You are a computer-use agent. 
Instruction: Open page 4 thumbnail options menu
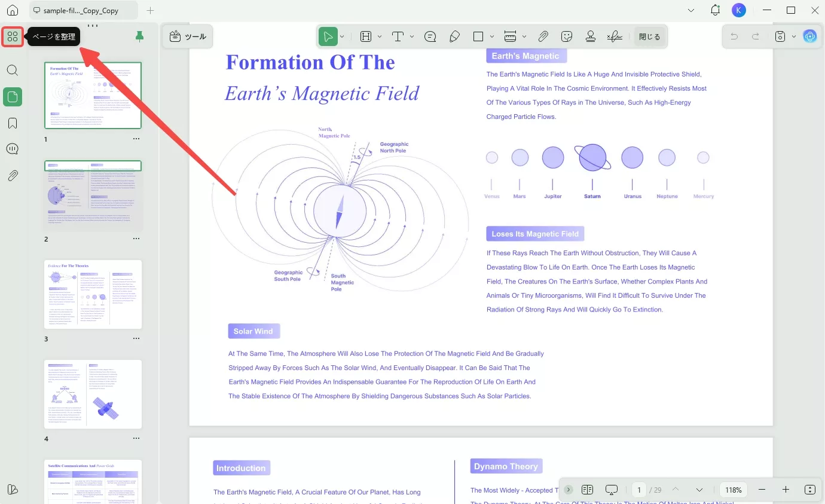pyautogui.click(x=136, y=438)
